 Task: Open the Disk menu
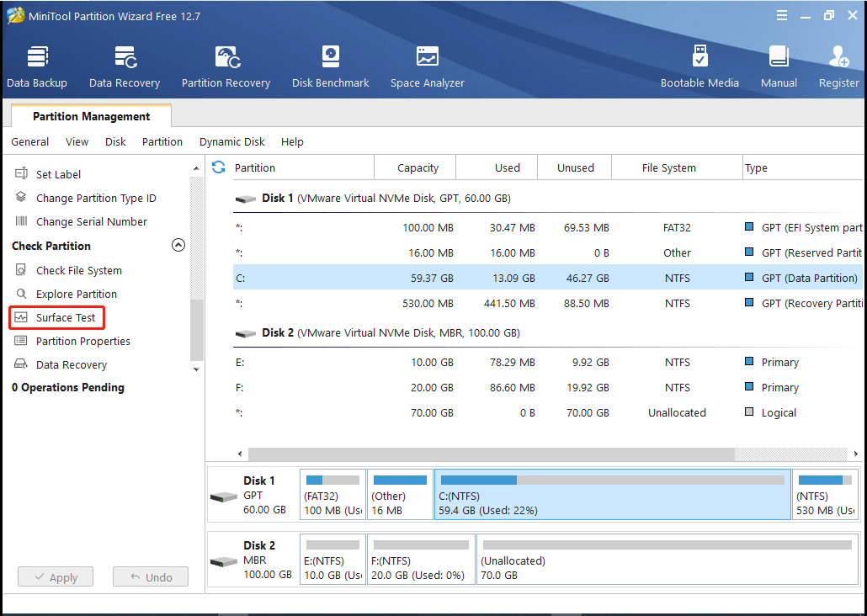[x=115, y=142]
